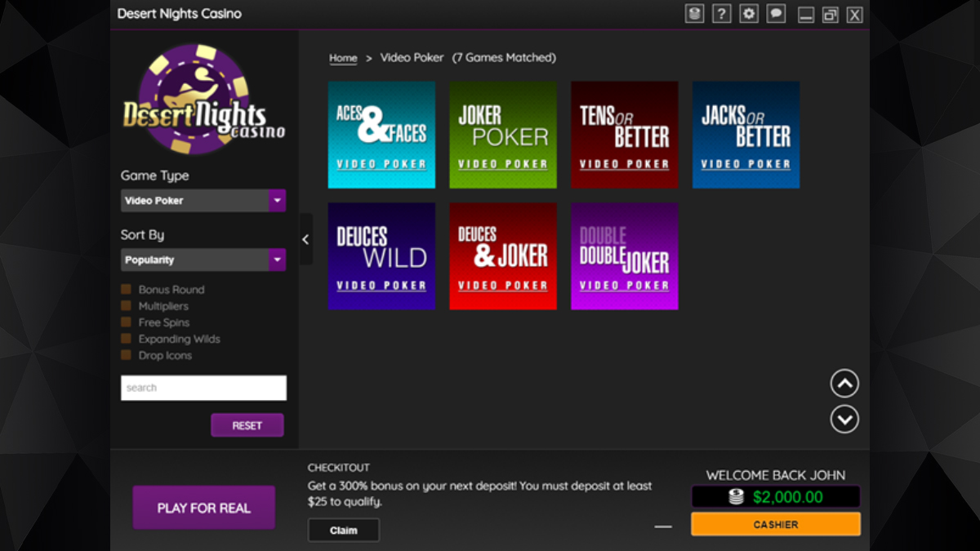
Task: Launch Joker Poker game
Action: click(x=503, y=135)
